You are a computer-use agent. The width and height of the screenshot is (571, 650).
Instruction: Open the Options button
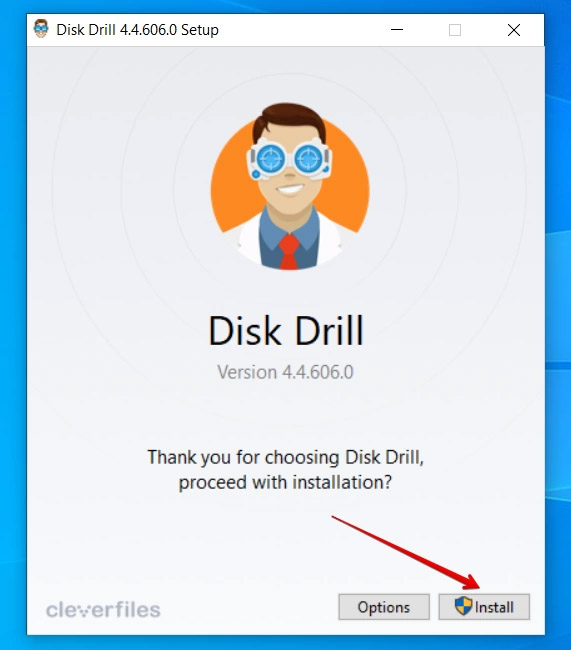[384, 607]
